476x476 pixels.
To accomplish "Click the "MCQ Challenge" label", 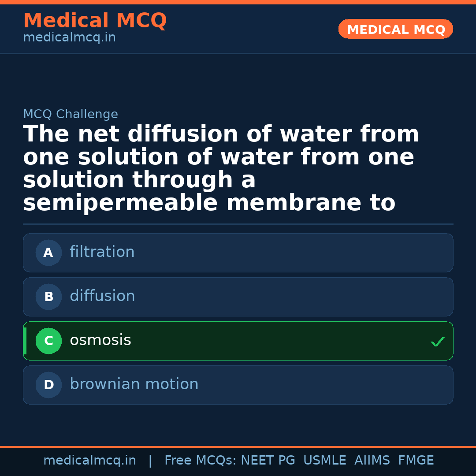I will point(71,115).
